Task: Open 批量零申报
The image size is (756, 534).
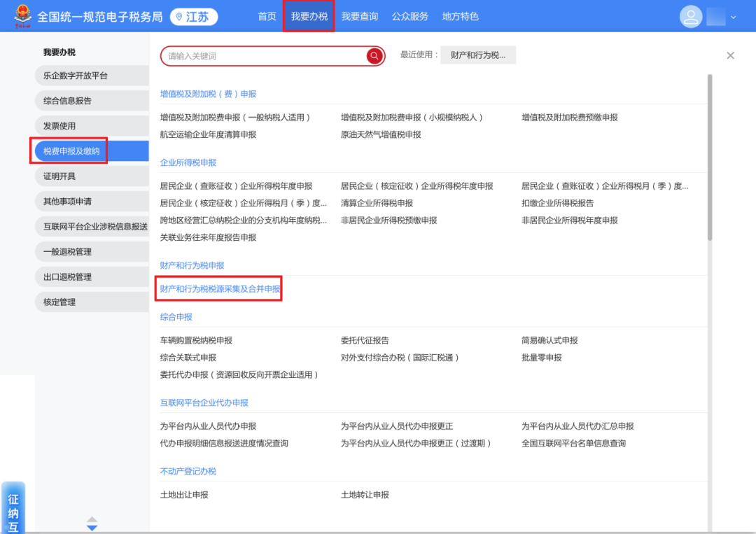Action: coord(541,358)
